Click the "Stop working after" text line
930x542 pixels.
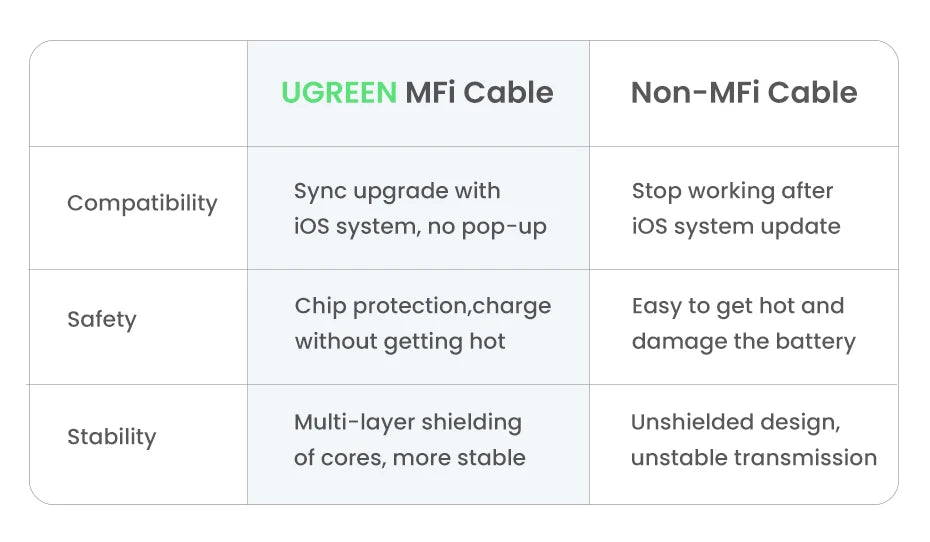tap(732, 191)
